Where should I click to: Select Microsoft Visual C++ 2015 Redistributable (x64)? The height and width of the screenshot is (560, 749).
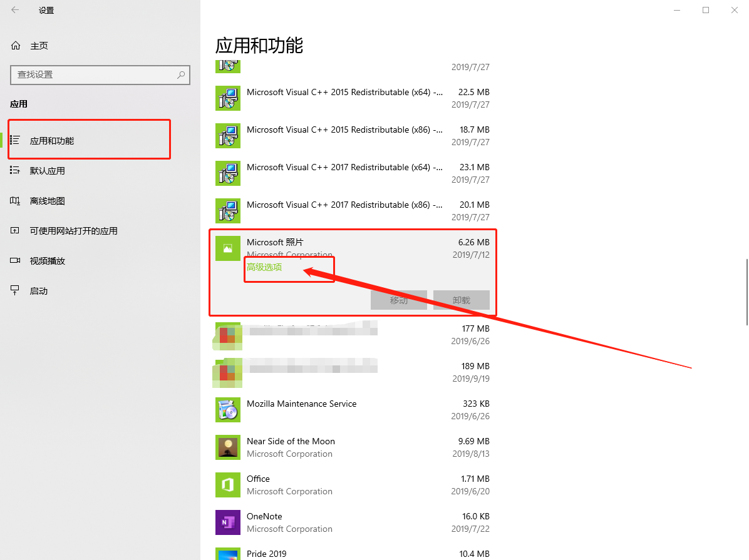tap(345, 92)
